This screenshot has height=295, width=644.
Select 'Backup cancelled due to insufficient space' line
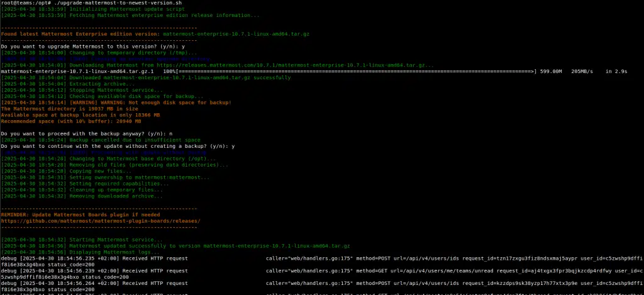click(x=101, y=140)
